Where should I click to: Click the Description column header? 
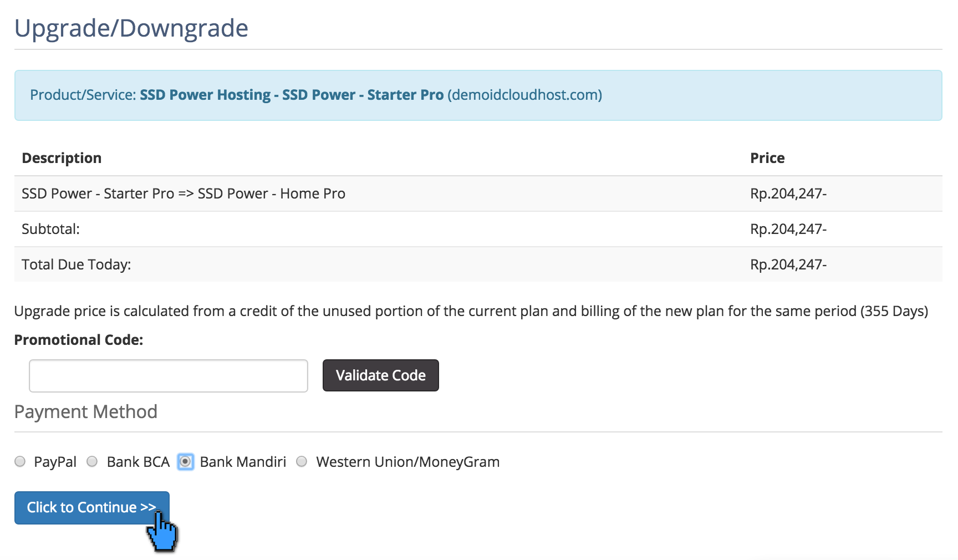[62, 157]
